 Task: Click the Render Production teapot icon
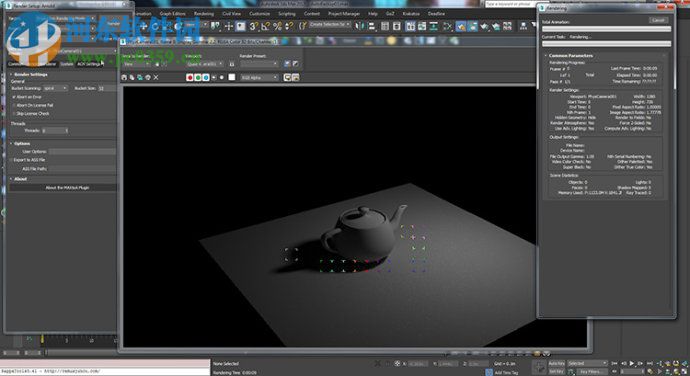pos(484,26)
